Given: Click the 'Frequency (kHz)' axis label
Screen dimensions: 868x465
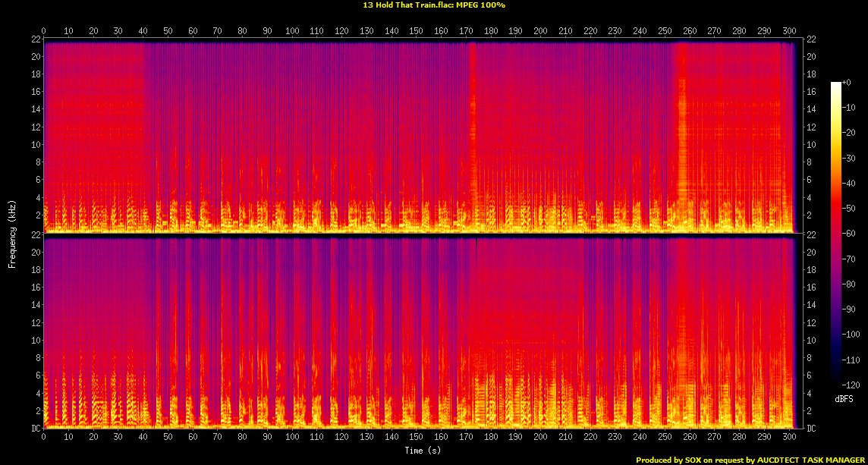Looking at the screenshot, I should 12,234.
